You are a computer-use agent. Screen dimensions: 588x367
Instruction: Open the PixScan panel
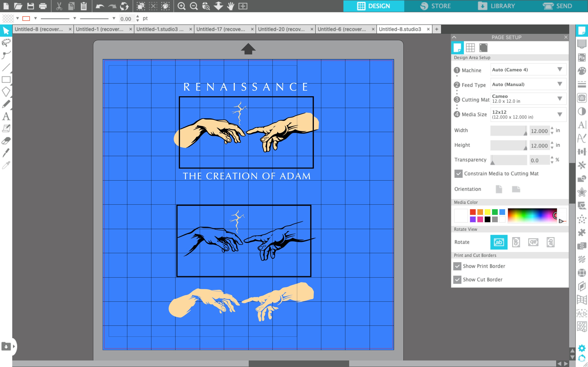click(582, 57)
